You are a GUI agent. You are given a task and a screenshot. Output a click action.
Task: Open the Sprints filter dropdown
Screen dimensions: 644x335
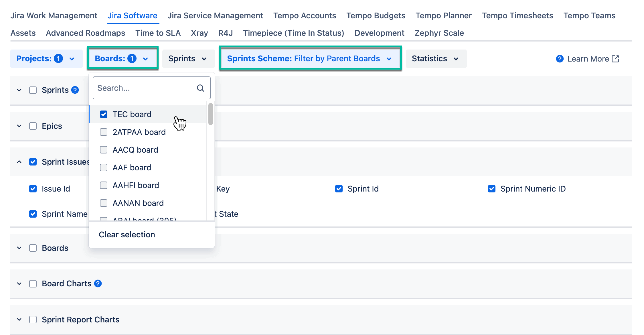tap(188, 58)
